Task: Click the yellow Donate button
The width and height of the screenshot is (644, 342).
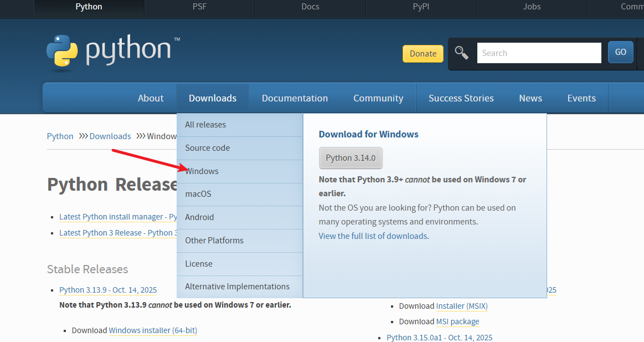Action: [x=423, y=53]
